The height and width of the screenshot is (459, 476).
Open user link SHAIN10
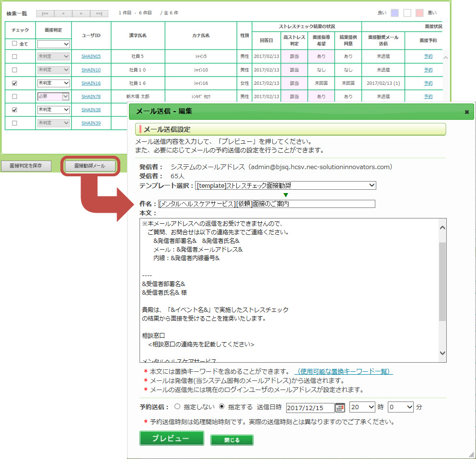pos(91,70)
